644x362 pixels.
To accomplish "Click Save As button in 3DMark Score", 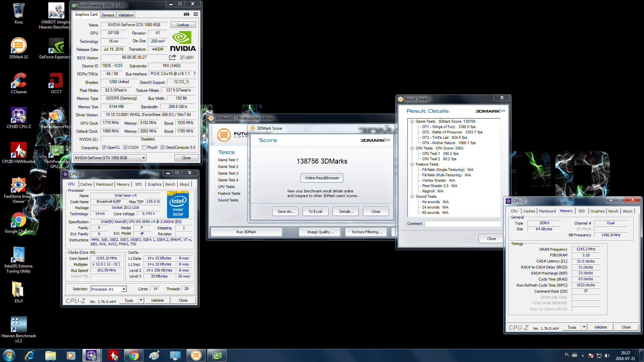I will [x=286, y=212].
